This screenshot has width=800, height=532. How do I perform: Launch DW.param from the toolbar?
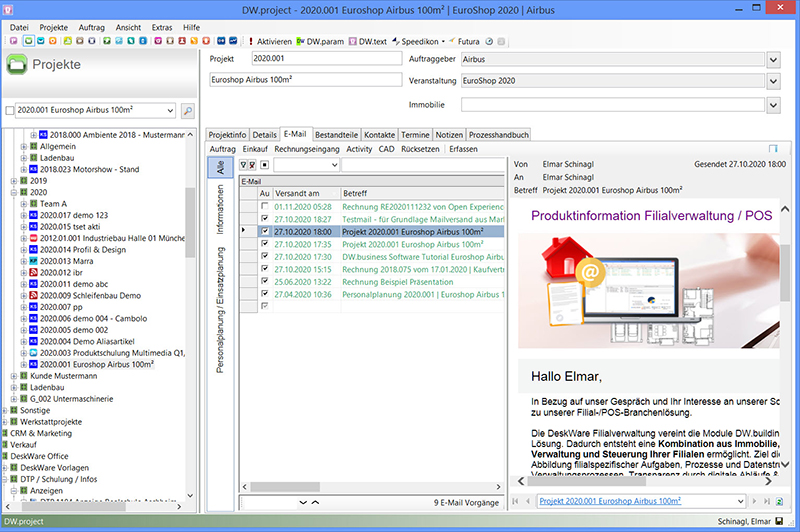point(320,41)
